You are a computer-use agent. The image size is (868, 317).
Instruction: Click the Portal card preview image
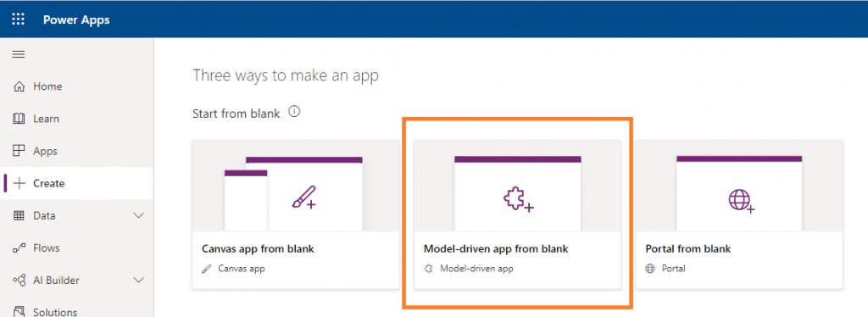tap(739, 186)
